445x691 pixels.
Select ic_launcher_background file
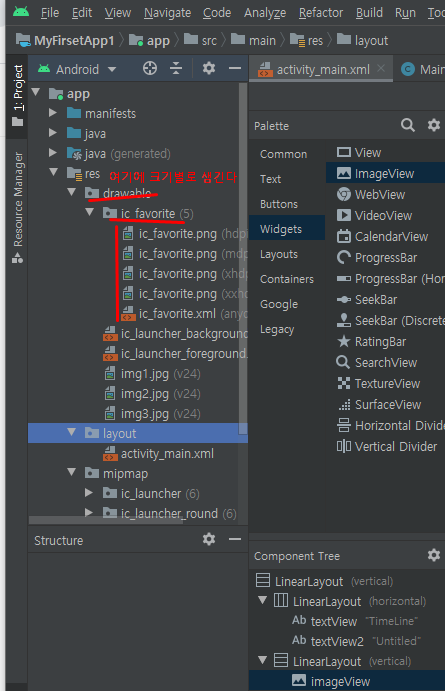coord(175,334)
